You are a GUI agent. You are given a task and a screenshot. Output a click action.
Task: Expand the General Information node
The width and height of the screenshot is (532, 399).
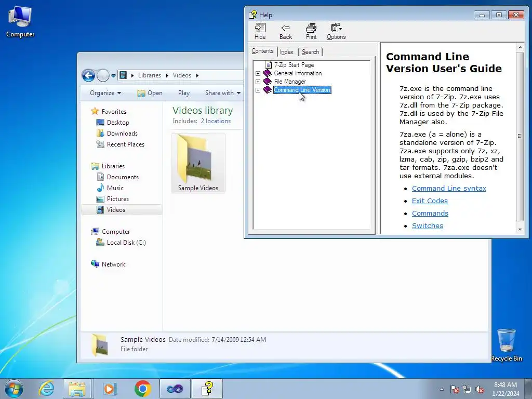258,73
